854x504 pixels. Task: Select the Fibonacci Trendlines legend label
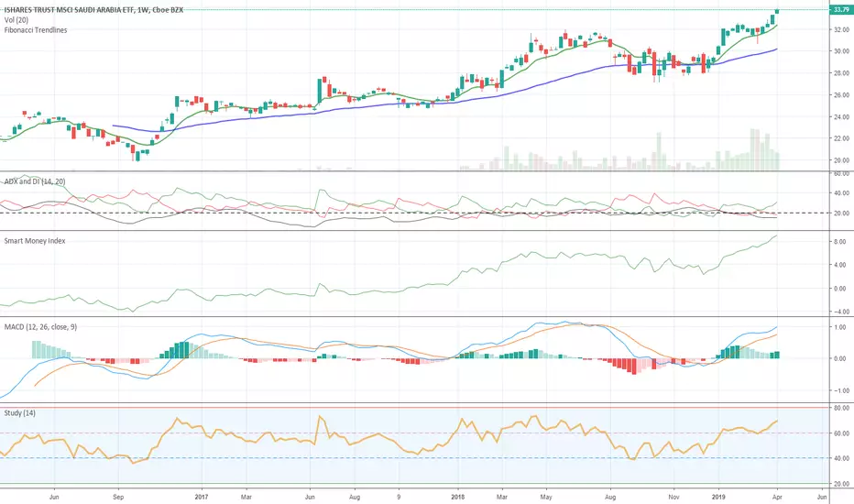[x=36, y=30]
